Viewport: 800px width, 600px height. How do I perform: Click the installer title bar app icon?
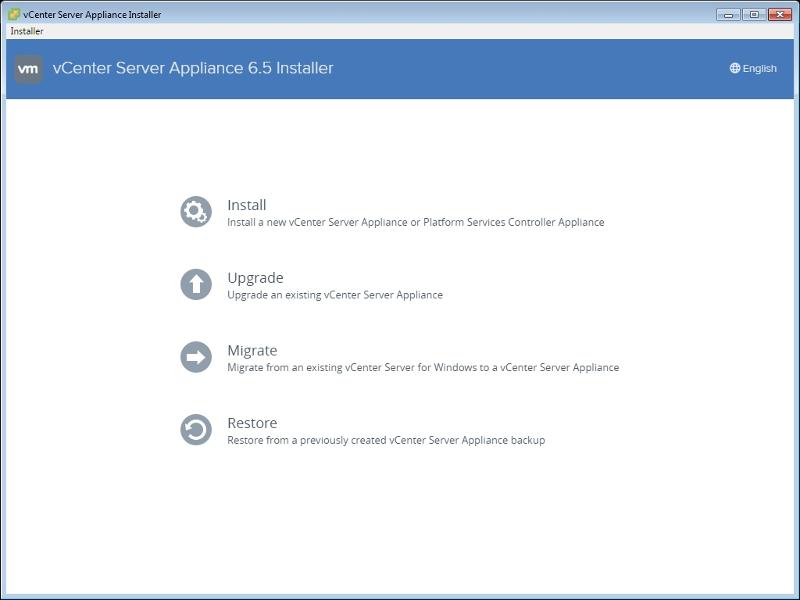click(x=14, y=14)
